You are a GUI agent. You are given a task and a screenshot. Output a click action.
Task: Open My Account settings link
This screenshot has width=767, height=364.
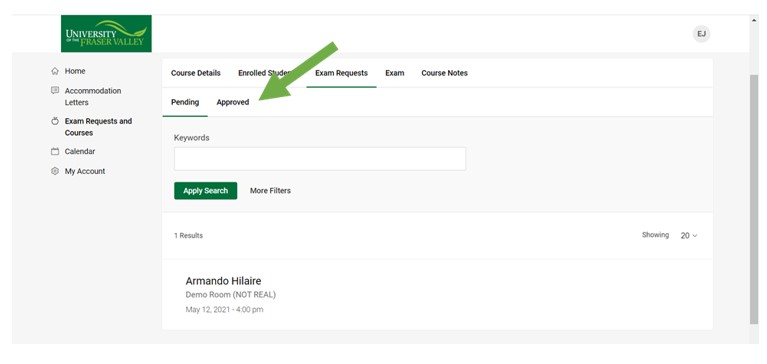pos(85,171)
